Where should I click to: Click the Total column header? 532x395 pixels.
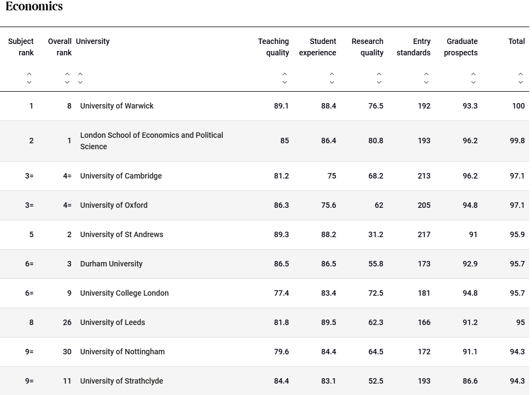tap(516, 41)
